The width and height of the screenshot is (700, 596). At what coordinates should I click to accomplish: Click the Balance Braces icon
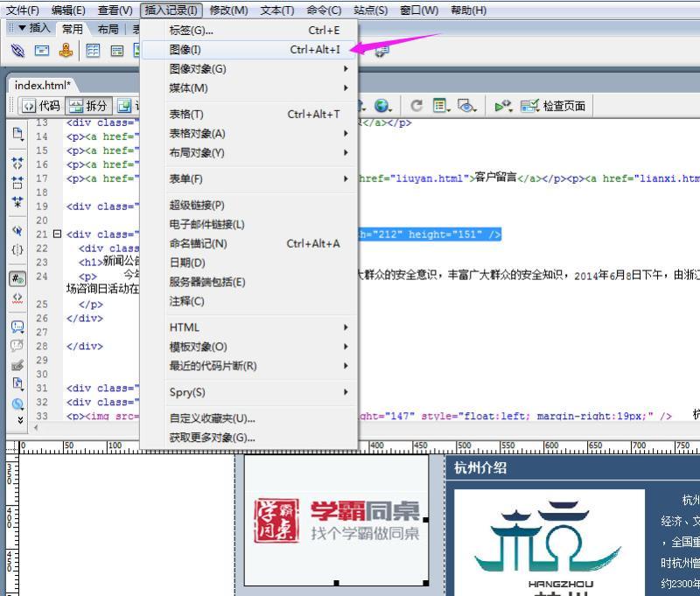[x=17, y=249]
